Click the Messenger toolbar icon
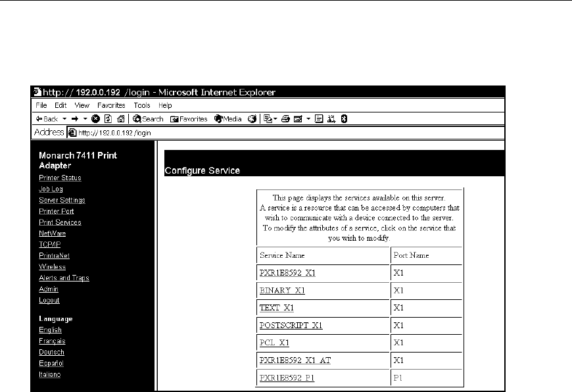The width and height of the screenshot is (572, 392). pyautogui.click(x=331, y=118)
